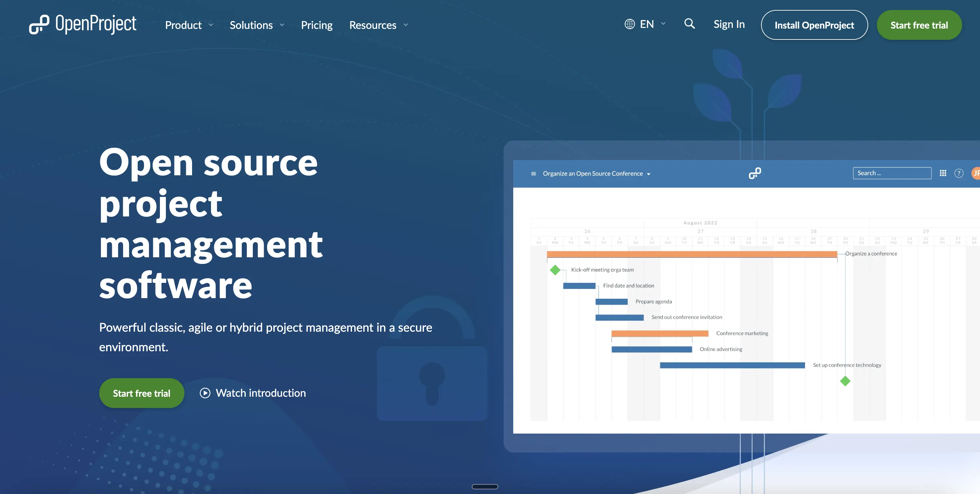Click the OpenProject logo in the header

click(x=83, y=24)
